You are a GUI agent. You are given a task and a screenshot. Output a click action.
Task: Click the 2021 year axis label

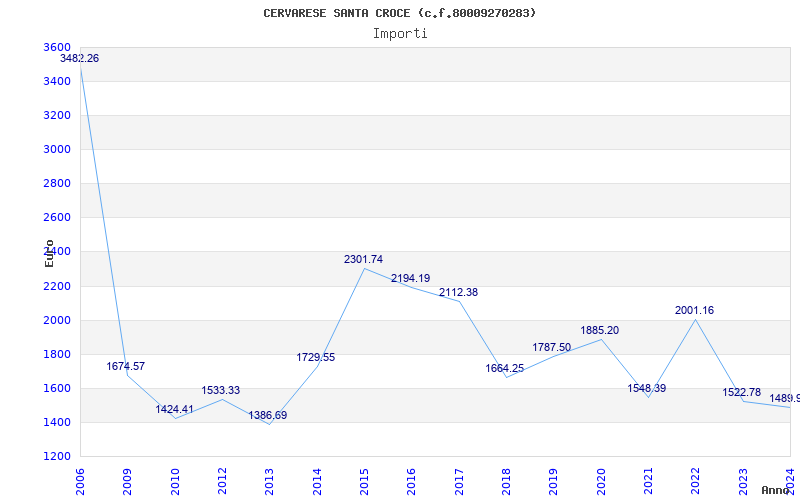coord(648,481)
